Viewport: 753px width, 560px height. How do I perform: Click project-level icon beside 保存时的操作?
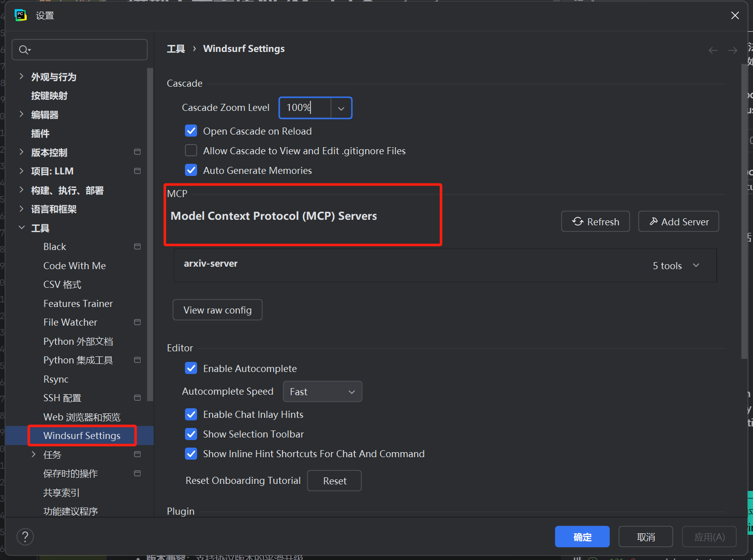[137, 473]
